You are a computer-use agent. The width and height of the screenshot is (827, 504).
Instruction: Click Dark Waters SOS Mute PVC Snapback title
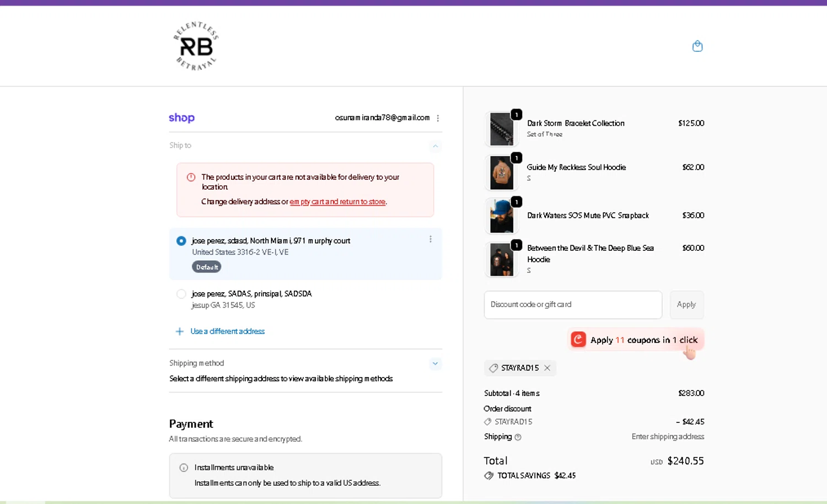(588, 215)
